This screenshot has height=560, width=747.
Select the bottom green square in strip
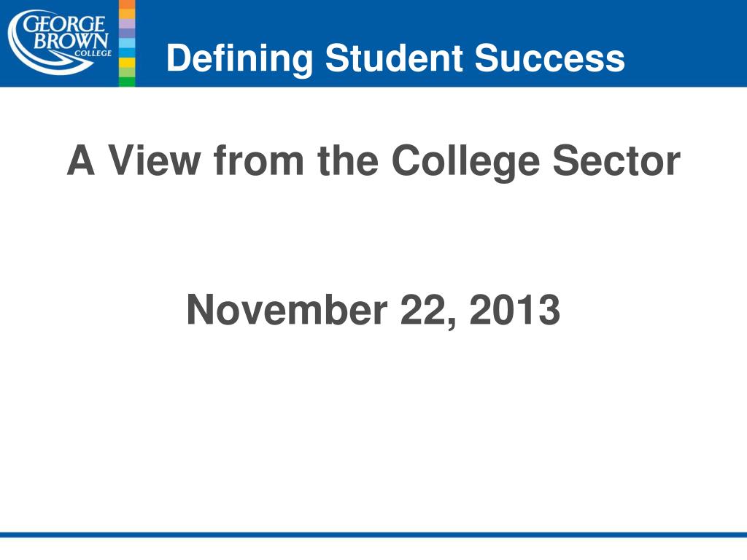127,82
